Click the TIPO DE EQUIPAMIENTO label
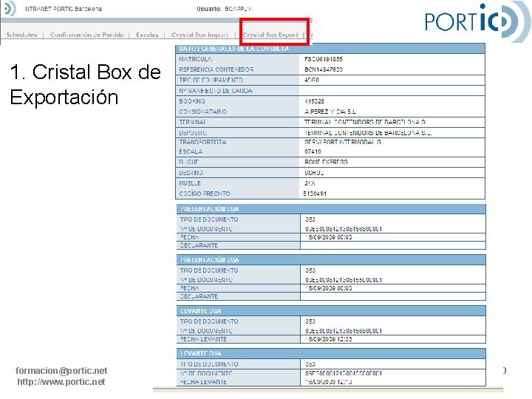The height and width of the screenshot is (399, 532). [x=211, y=80]
